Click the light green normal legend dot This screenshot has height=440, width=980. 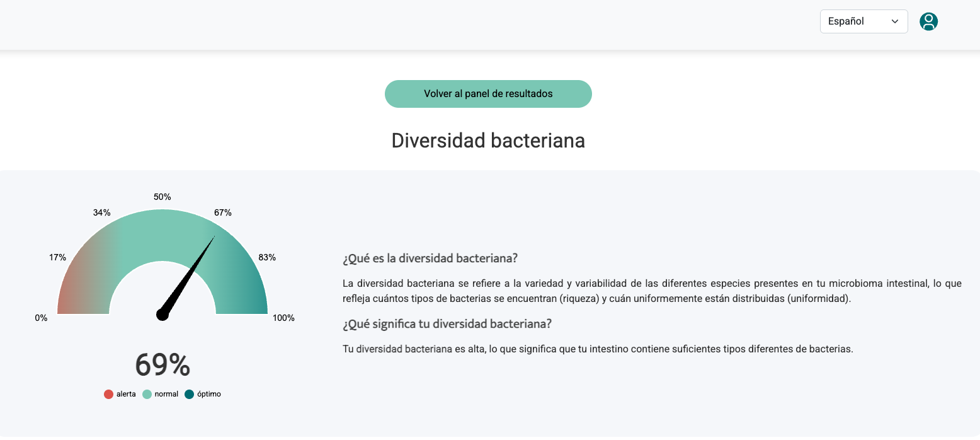[147, 395]
